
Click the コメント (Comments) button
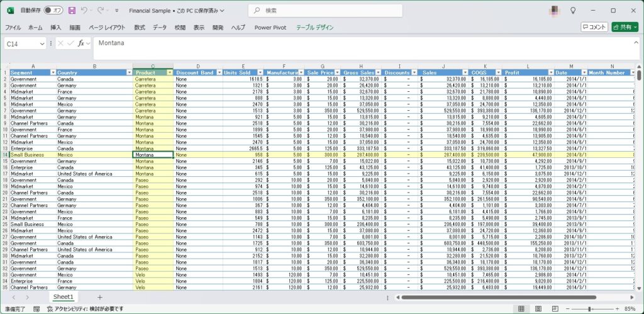click(594, 27)
